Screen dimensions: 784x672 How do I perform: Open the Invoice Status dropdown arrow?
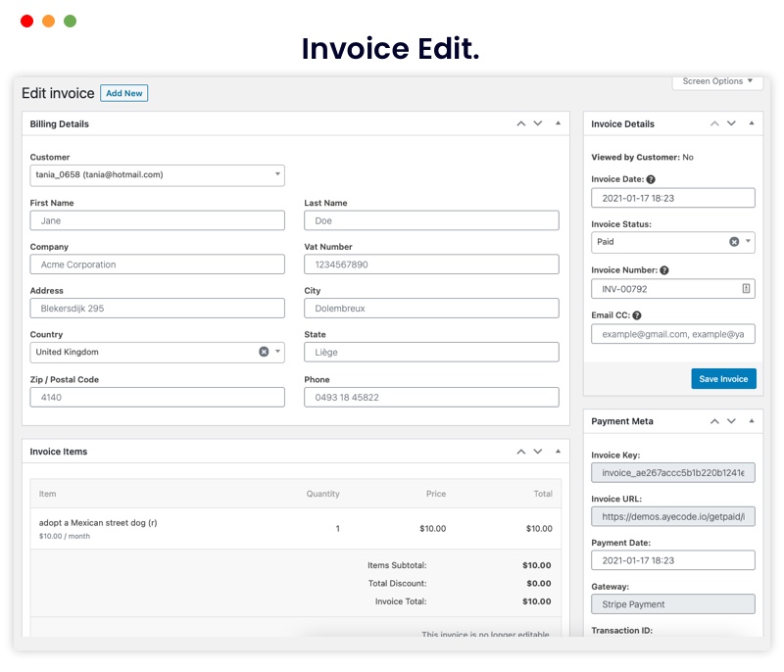coord(748,241)
